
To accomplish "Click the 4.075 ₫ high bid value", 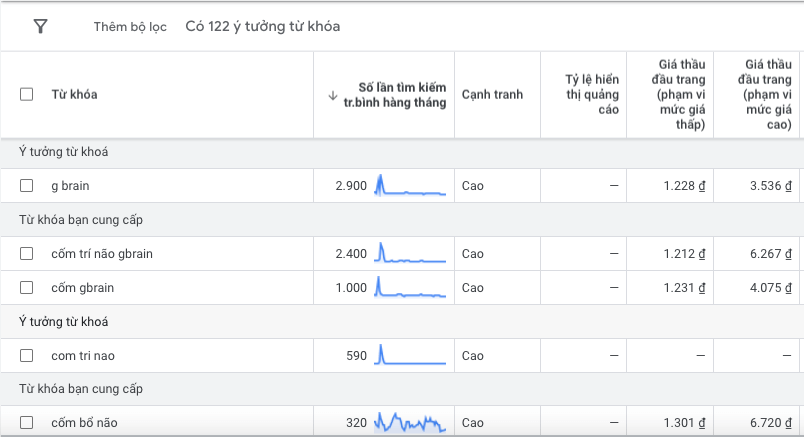I will click(x=771, y=288).
